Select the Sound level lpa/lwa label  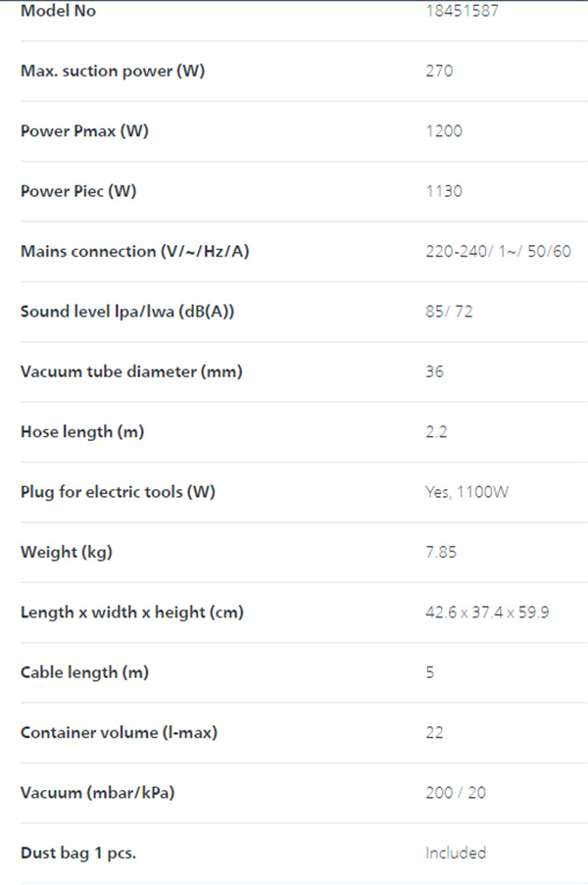pyautogui.click(x=127, y=312)
